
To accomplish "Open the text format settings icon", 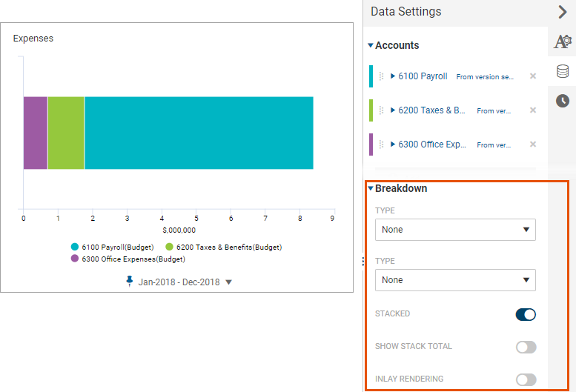I will pyautogui.click(x=563, y=41).
